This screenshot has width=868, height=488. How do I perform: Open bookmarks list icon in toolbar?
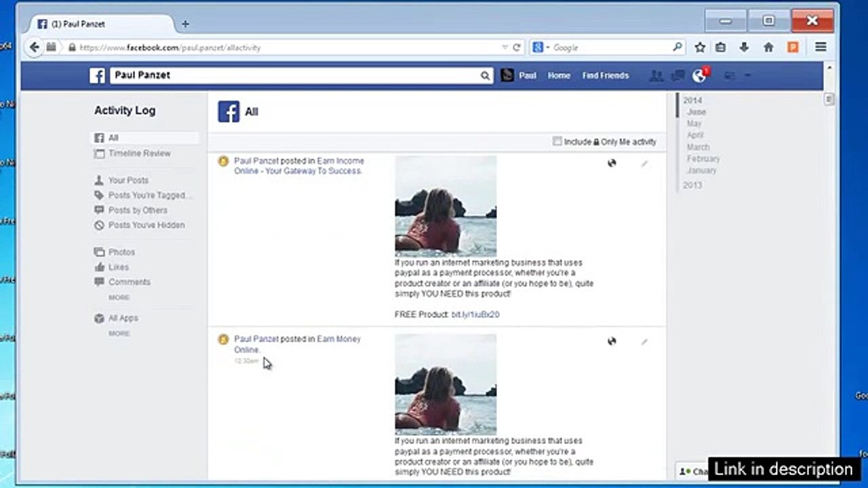(721, 47)
